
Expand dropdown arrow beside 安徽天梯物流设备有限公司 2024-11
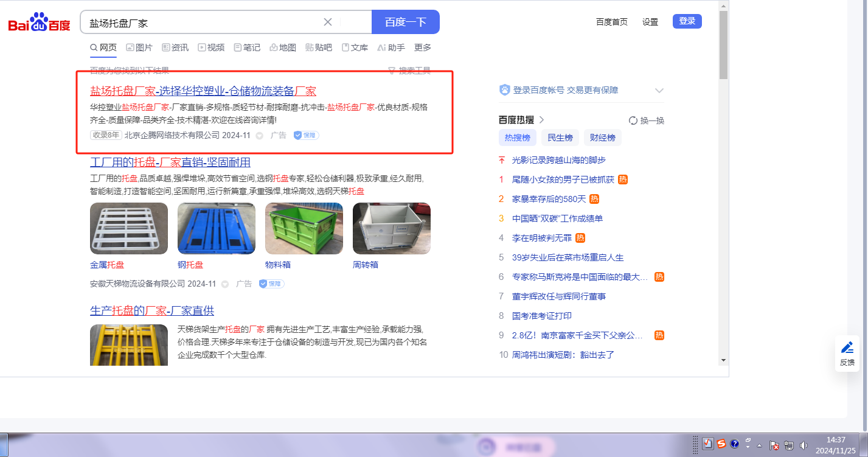point(224,284)
